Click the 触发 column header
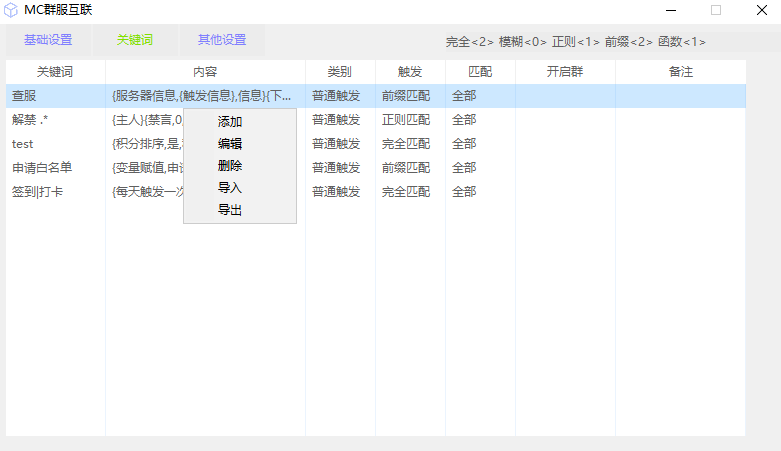Screen dimensions: 781x451 click(410, 72)
